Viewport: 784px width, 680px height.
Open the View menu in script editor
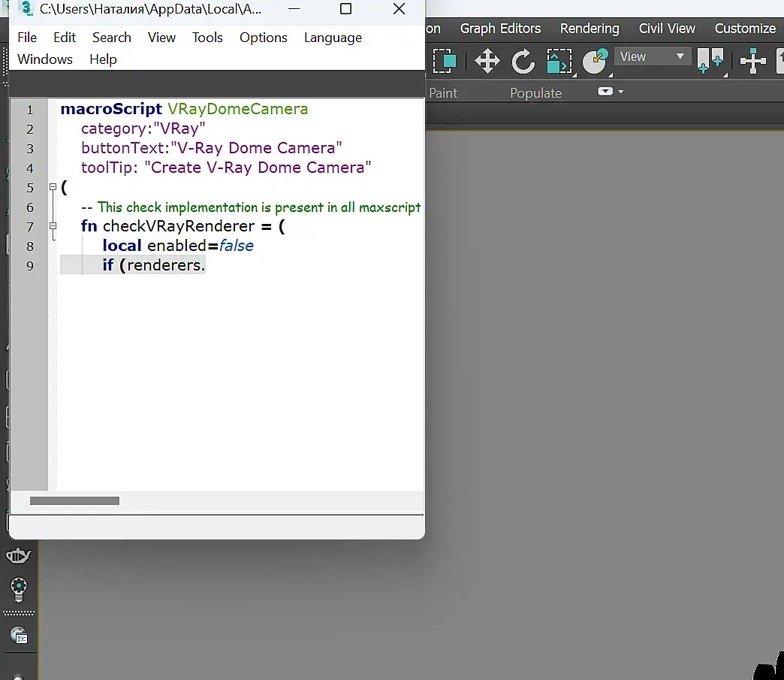tap(161, 38)
